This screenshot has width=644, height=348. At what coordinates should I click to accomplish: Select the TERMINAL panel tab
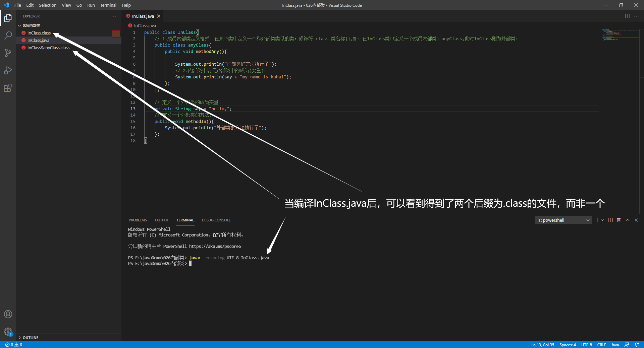(x=185, y=220)
